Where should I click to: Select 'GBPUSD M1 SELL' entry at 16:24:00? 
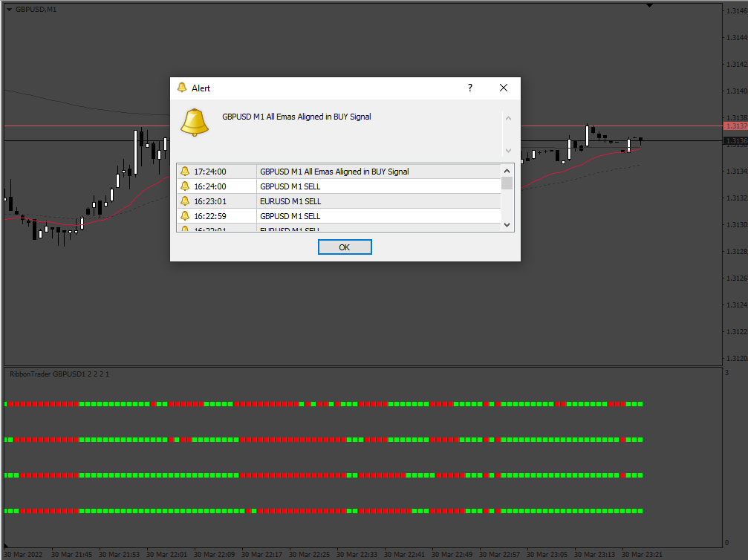pyautogui.click(x=290, y=186)
